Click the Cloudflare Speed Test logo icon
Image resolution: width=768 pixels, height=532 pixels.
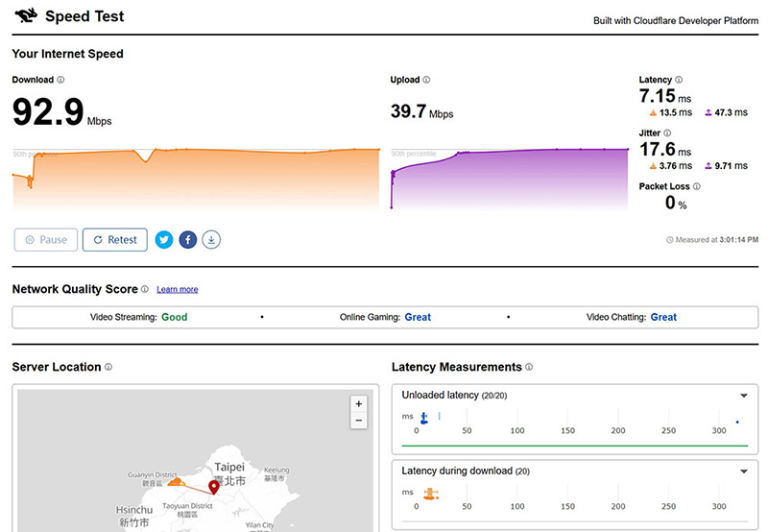click(x=26, y=15)
